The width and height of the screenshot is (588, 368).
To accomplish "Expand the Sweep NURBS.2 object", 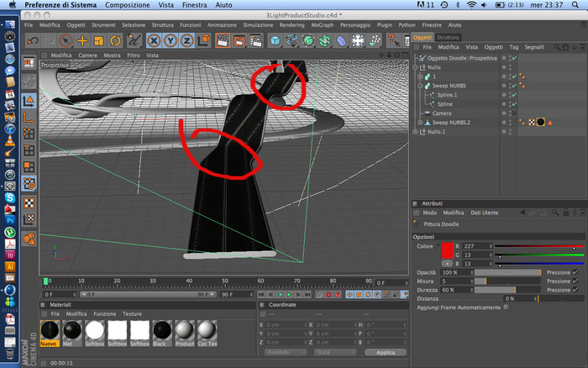I will (420, 123).
